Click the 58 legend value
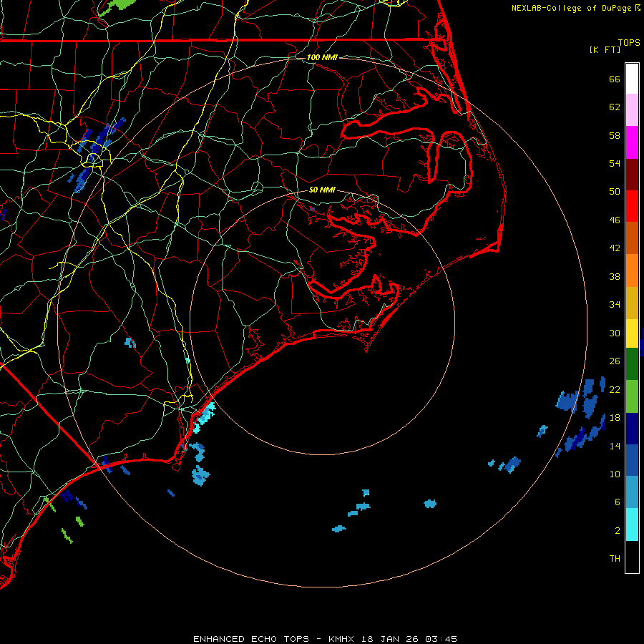 pos(615,135)
